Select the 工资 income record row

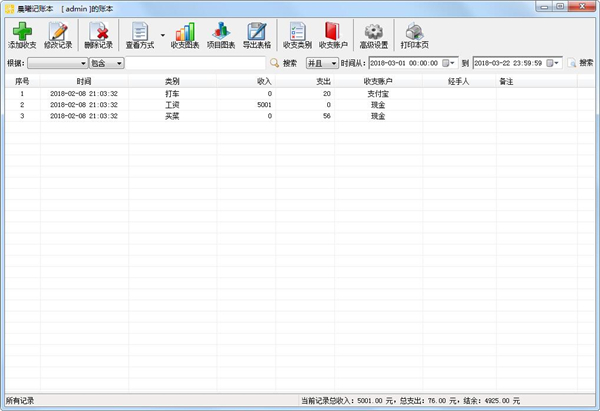tap(172, 104)
